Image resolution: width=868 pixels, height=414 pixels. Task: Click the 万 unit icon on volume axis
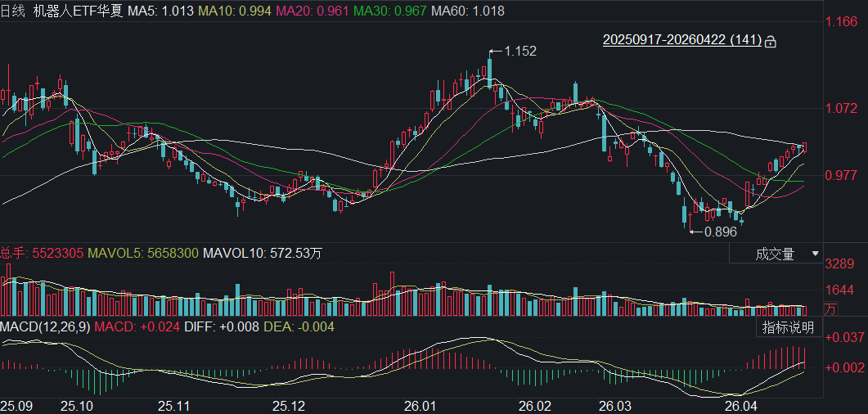click(830, 308)
